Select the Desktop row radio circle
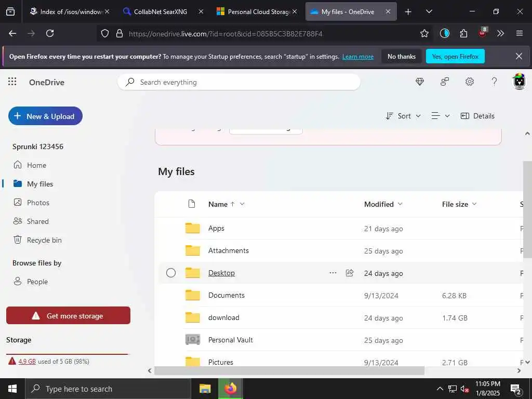The image size is (532, 399). (170, 273)
